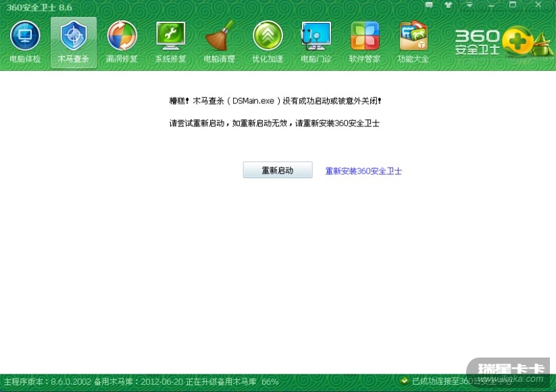556x392 pixels.
Task: Click 已成功连接至360云安全中心 status text
Action: coord(462,381)
